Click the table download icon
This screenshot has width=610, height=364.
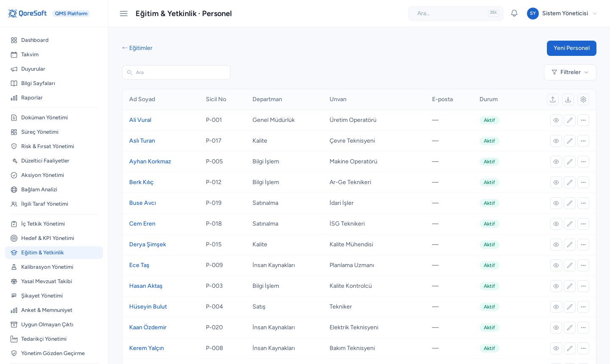(568, 99)
